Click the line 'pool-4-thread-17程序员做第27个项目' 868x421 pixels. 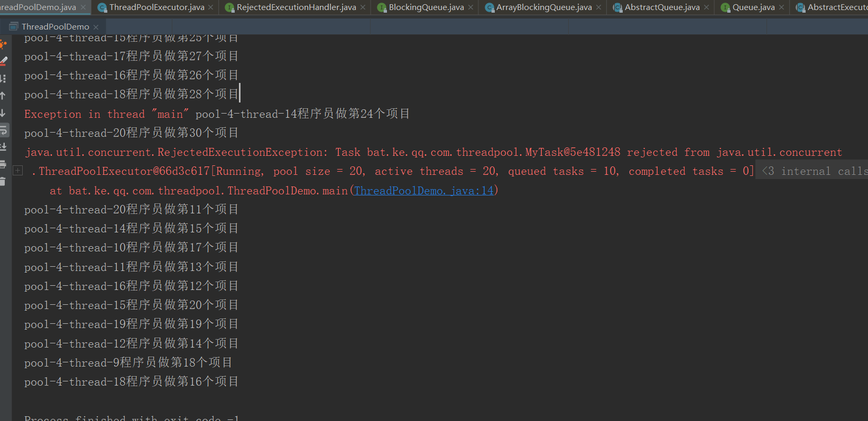coord(131,57)
